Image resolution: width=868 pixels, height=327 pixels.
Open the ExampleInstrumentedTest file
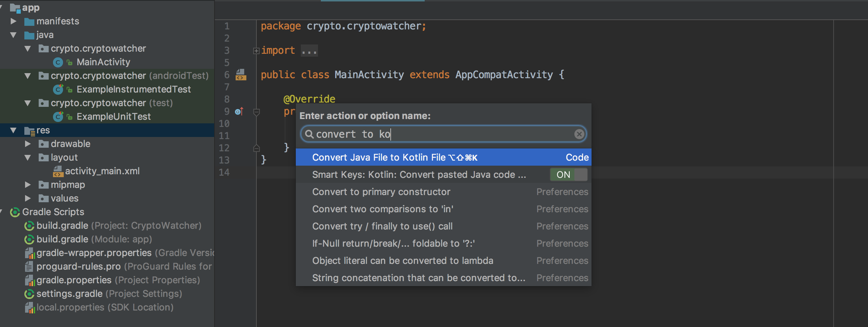pyautogui.click(x=133, y=89)
